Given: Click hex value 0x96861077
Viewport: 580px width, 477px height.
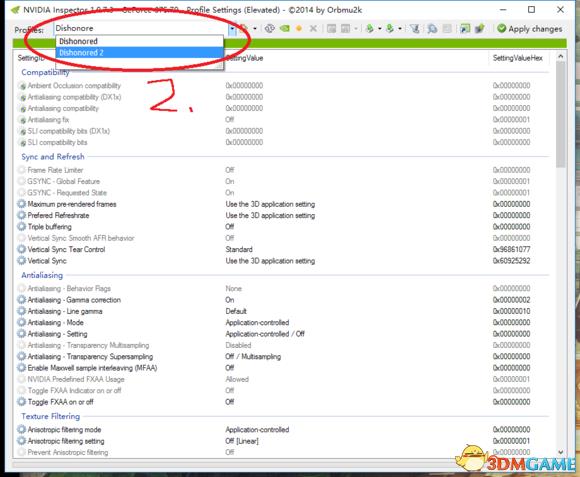Looking at the screenshot, I should (511, 249).
